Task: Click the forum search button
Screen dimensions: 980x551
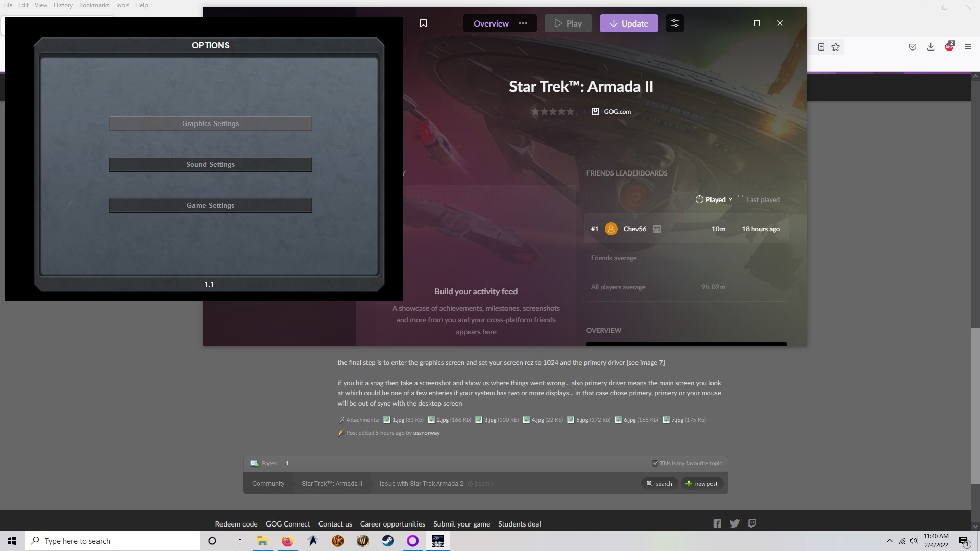Action: pyautogui.click(x=659, y=484)
